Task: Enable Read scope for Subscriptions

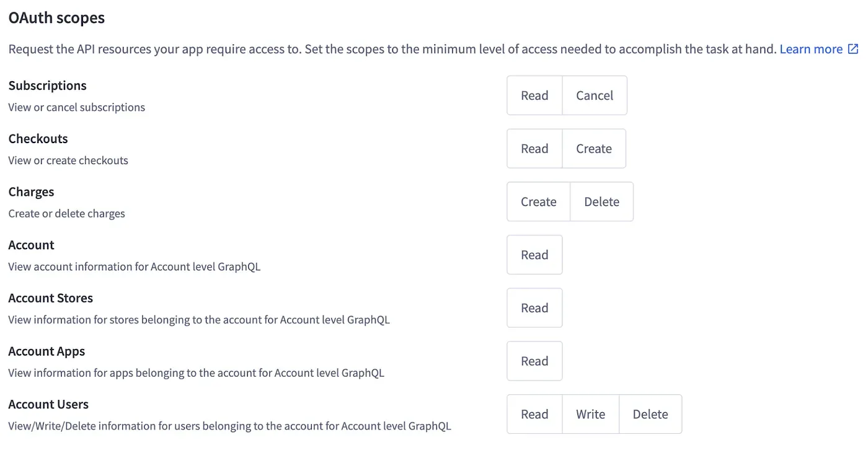Action: (534, 95)
